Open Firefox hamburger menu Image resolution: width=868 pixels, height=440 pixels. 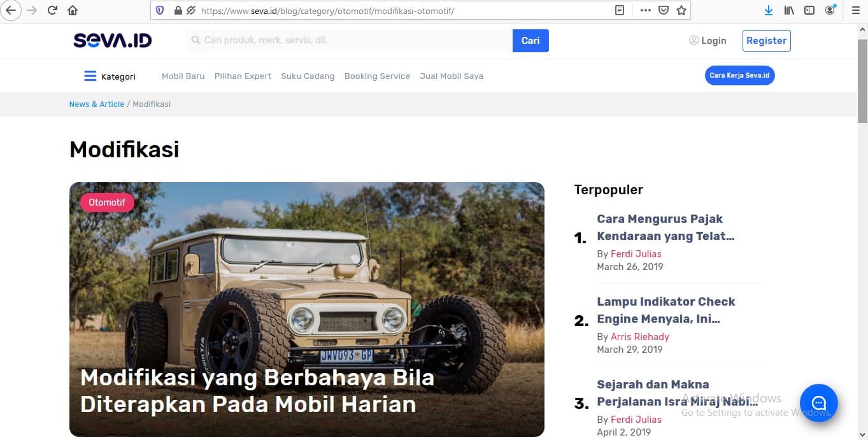pos(855,10)
